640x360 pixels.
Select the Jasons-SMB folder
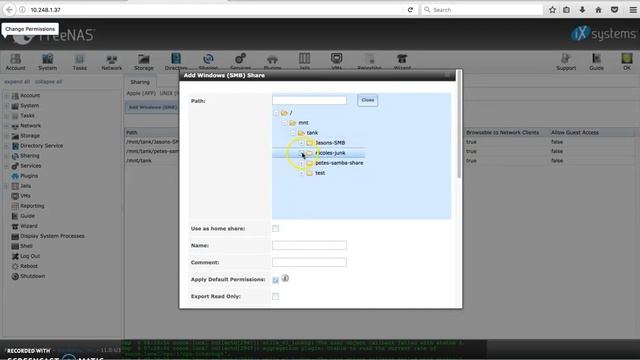(x=330, y=143)
